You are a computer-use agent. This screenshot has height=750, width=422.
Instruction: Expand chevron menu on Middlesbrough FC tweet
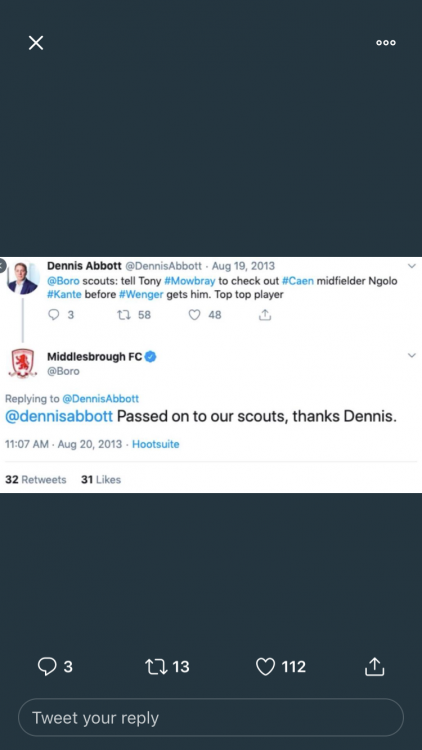pos(411,355)
